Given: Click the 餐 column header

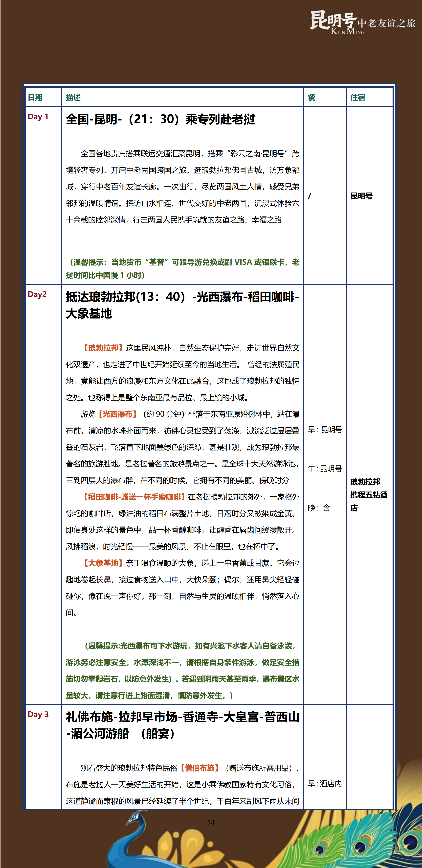Looking at the screenshot, I should coord(311,97).
